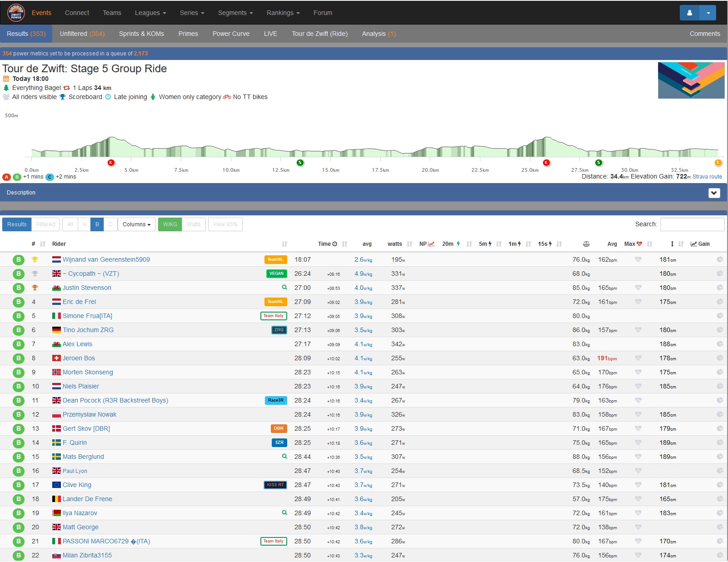Screen dimensions: 728x562
Task: Switch power display to W/KG
Action: point(170,224)
